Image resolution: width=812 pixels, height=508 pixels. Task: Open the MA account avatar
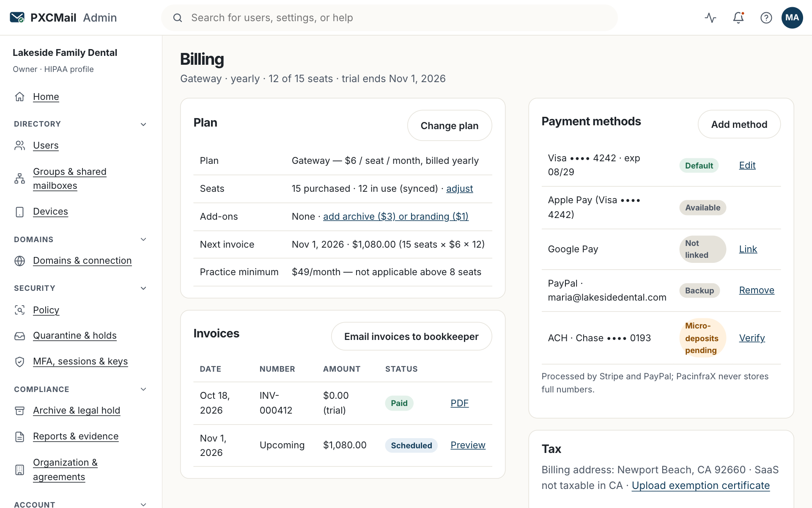coord(792,18)
